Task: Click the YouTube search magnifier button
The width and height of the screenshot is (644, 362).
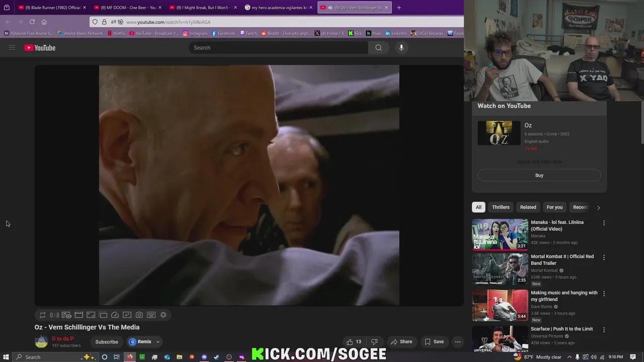Action: tap(378, 48)
